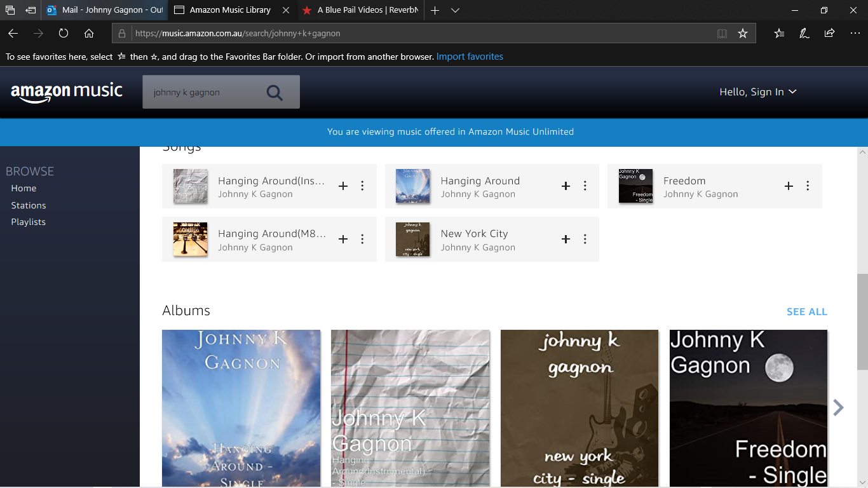Open Add notes pen icon

coord(804,33)
